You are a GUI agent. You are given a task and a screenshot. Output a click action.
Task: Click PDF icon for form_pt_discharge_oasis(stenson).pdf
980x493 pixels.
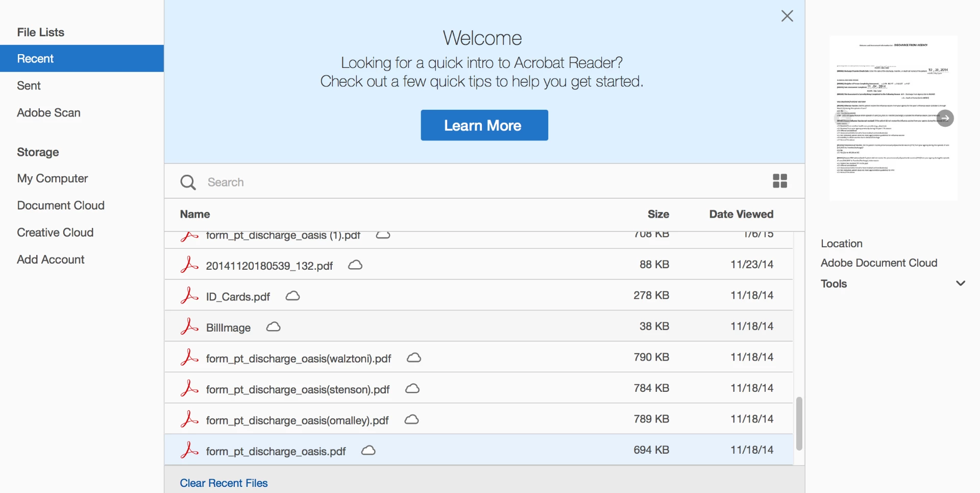(x=189, y=388)
